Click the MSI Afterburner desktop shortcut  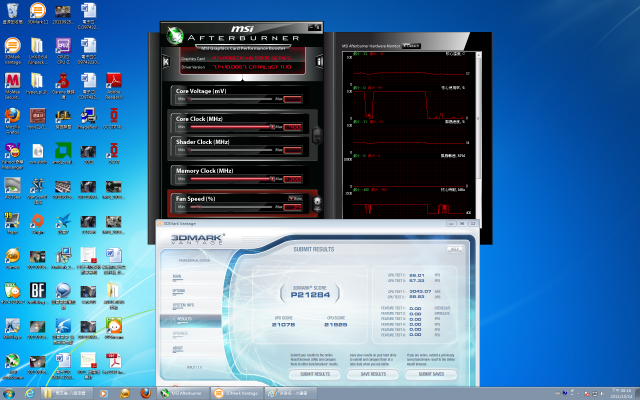(x=12, y=367)
